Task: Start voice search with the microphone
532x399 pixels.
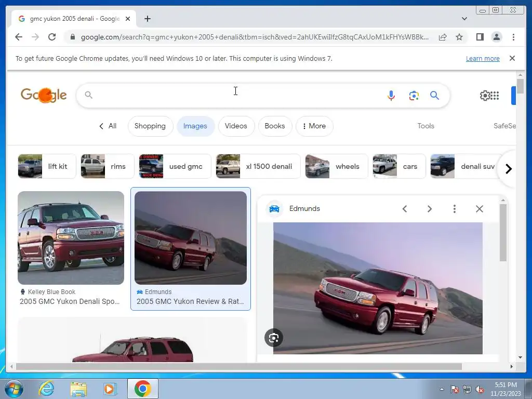Action: pos(391,96)
